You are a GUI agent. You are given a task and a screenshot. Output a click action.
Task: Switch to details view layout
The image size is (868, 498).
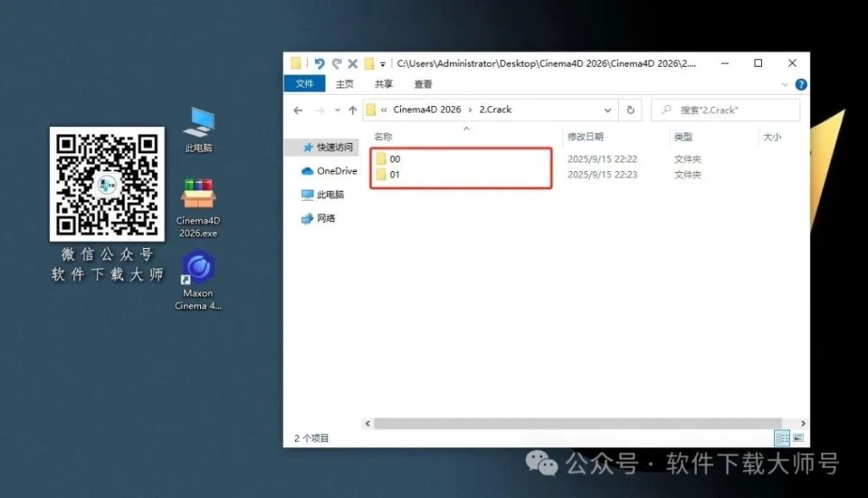tap(782, 438)
